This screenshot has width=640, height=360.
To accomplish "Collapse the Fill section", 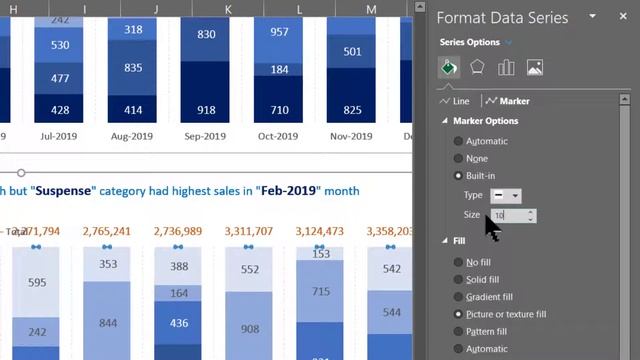I will (x=445, y=241).
